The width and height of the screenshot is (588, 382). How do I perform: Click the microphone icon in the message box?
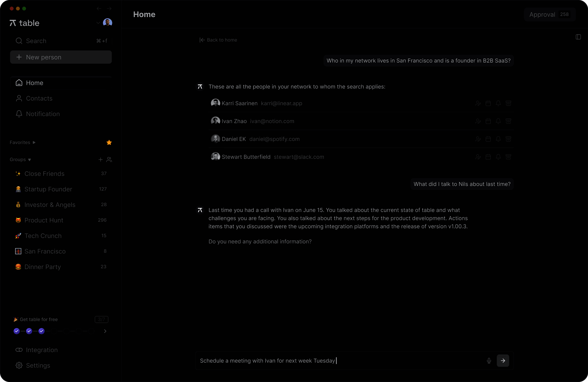tap(489, 360)
